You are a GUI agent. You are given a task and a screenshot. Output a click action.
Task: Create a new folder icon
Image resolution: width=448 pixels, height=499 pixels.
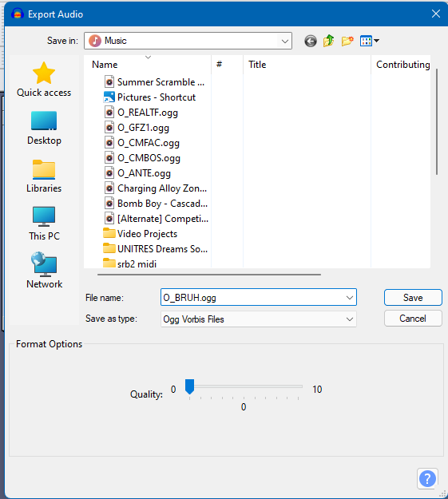coord(347,41)
